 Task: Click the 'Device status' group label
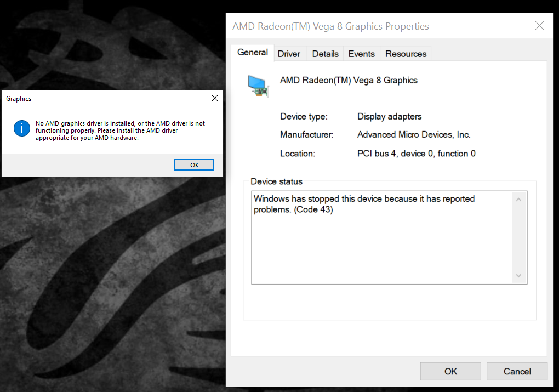pyautogui.click(x=276, y=181)
